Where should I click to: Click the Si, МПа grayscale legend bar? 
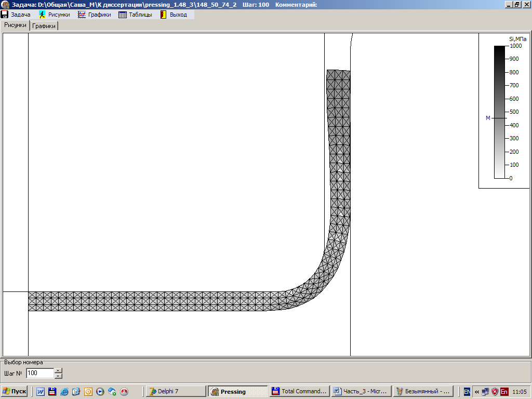(x=499, y=112)
